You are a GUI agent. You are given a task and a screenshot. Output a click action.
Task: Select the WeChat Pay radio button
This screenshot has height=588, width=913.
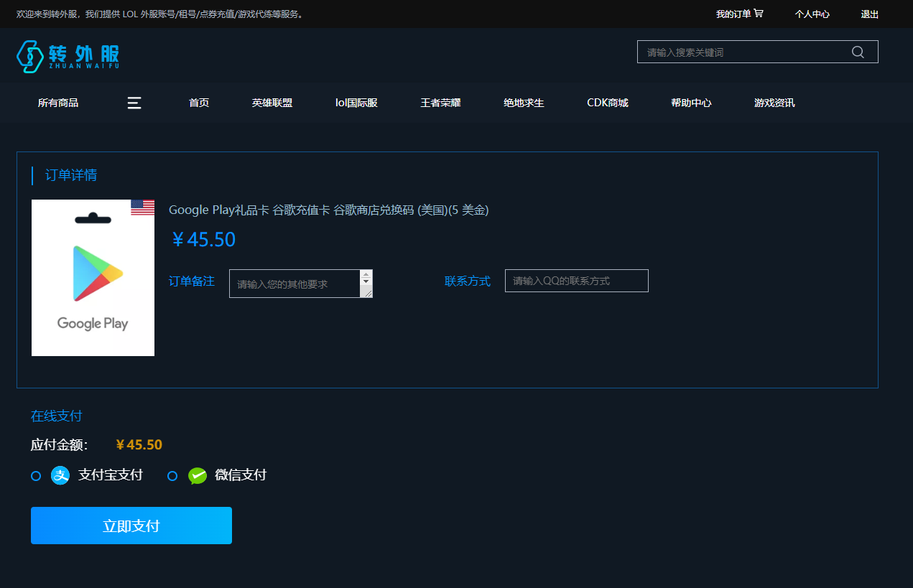172,476
